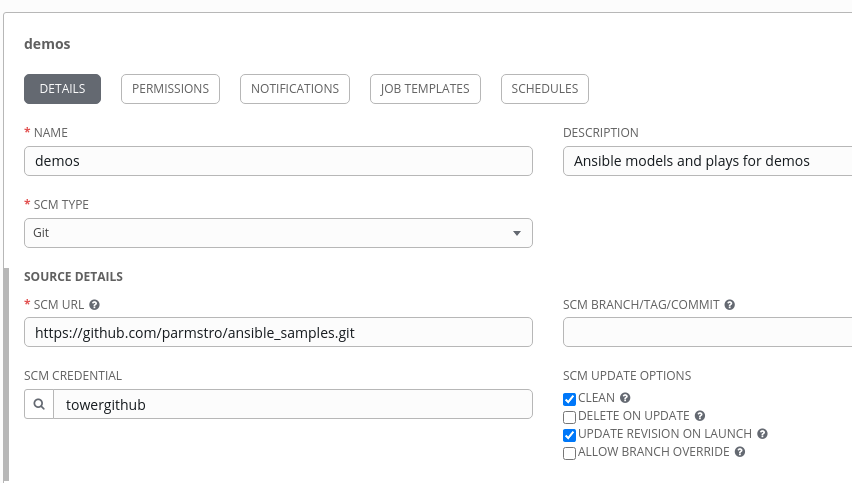Viewport: 852px width, 483px height.
Task: Open the Notifications tab
Action: pos(295,89)
